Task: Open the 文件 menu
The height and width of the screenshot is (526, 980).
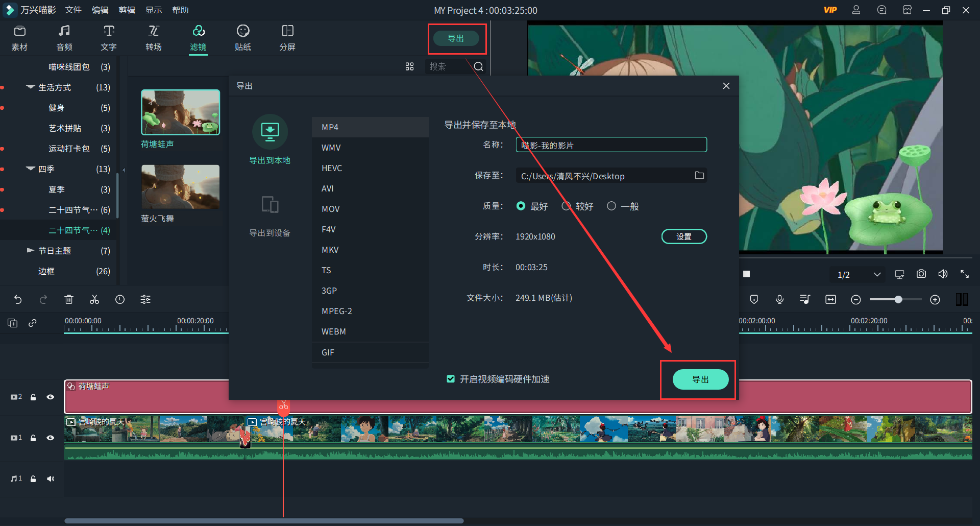Action: point(72,10)
